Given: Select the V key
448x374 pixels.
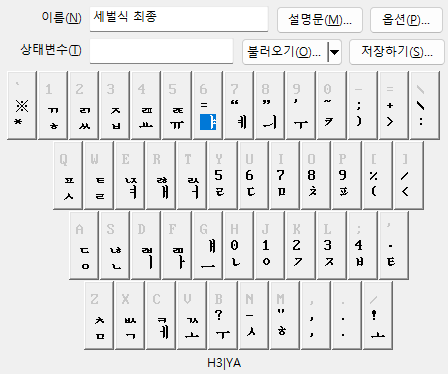Looking at the screenshot, I should point(192,315).
